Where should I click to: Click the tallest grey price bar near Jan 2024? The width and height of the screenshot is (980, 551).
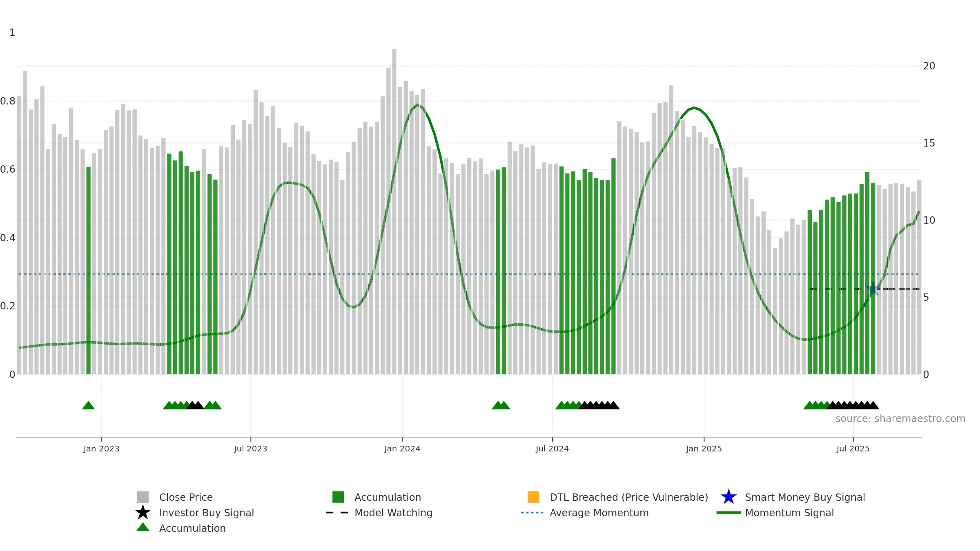point(394,211)
